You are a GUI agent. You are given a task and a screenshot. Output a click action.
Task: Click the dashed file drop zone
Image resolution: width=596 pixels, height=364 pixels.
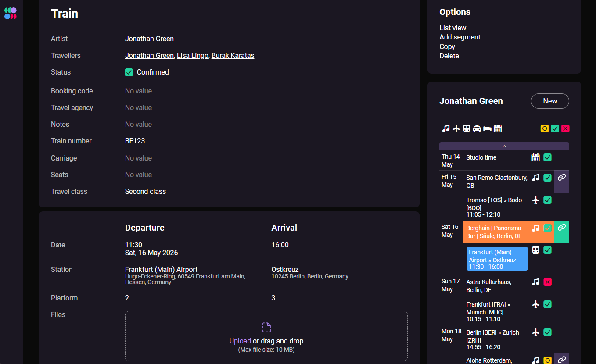pyautogui.click(x=266, y=336)
